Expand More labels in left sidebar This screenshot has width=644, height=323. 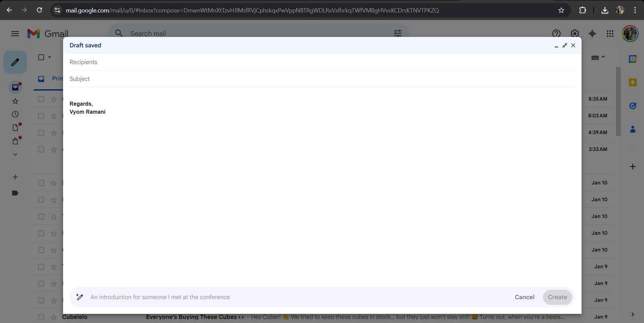point(15,154)
